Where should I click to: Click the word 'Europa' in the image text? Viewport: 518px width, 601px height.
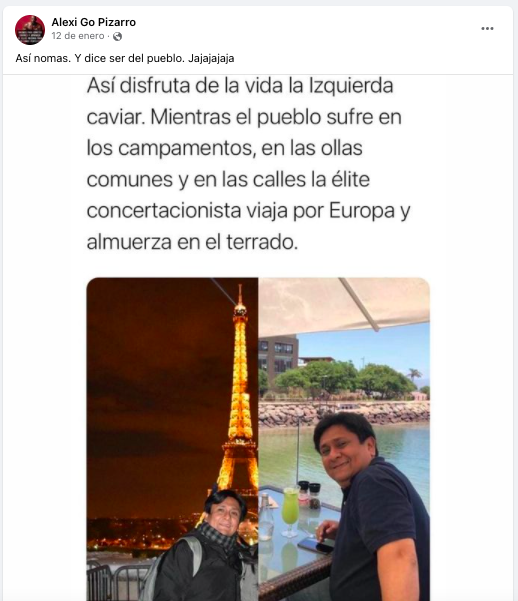pos(362,210)
